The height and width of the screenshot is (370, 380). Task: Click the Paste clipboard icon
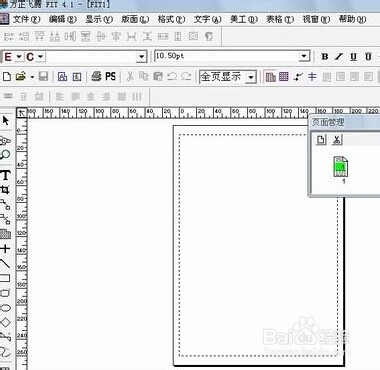tap(158, 77)
